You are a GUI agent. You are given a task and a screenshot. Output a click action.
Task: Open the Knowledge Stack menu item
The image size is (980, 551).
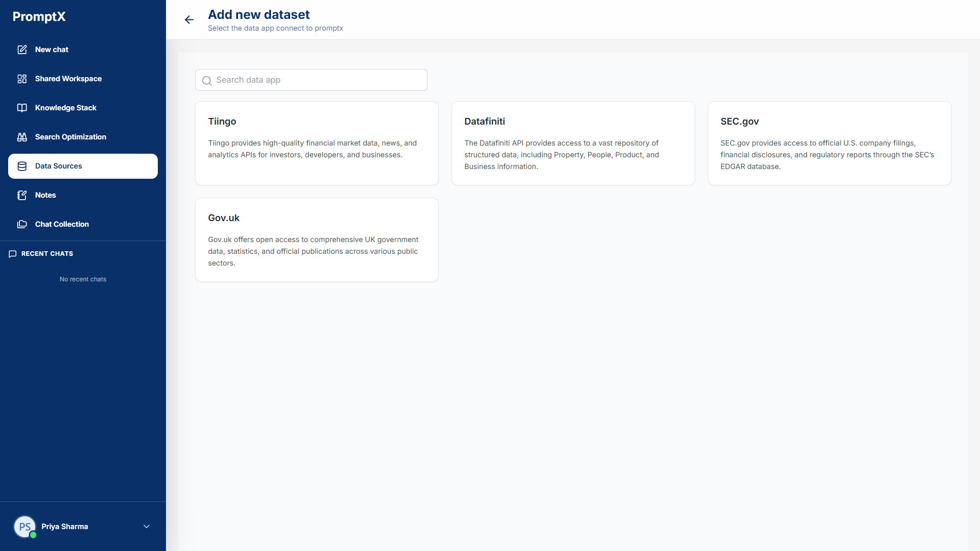tap(65, 108)
